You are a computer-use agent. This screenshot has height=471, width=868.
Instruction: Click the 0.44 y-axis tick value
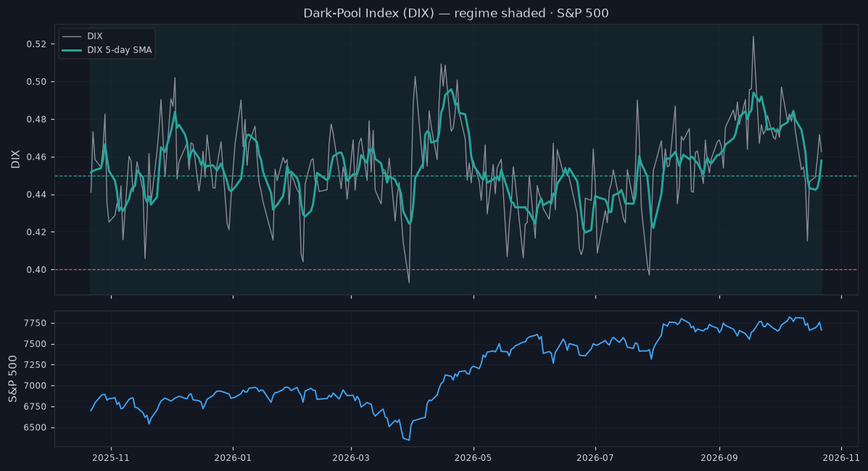36,194
